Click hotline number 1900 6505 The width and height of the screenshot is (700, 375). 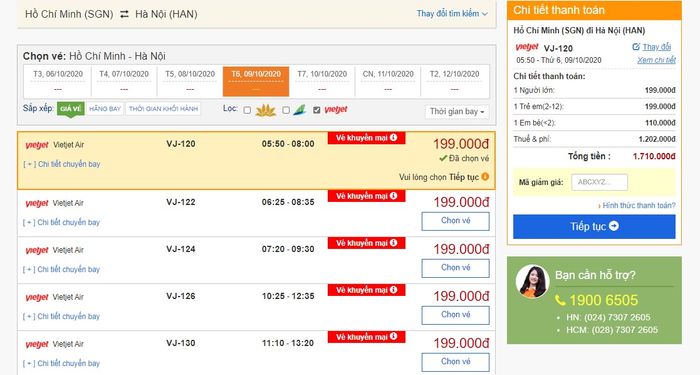pyautogui.click(x=604, y=300)
